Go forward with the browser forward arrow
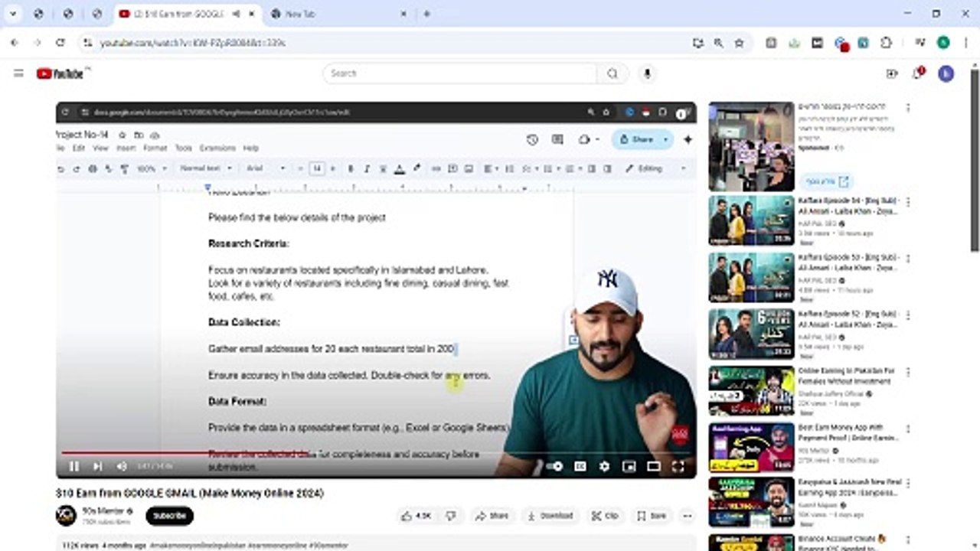The image size is (980, 551). click(x=37, y=43)
